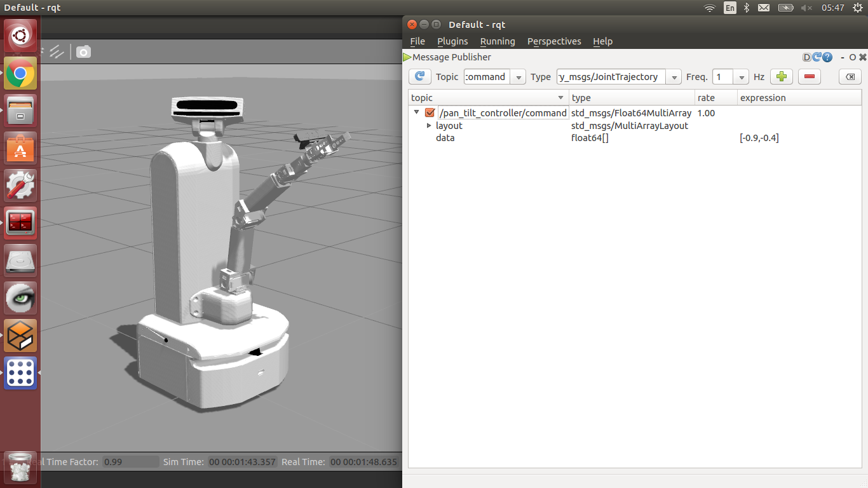Open the Topic combo box dropdown
868x488 pixels.
point(519,77)
